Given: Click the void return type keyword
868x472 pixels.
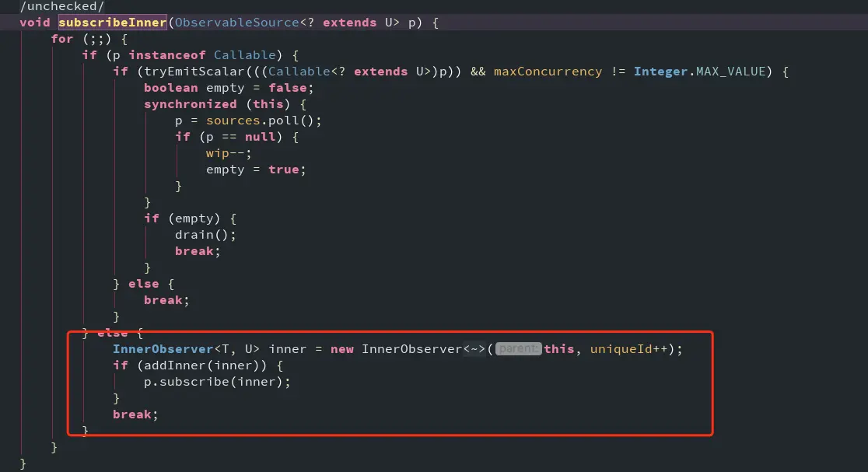Looking at the screenshot, I should [x=35, y=23].
